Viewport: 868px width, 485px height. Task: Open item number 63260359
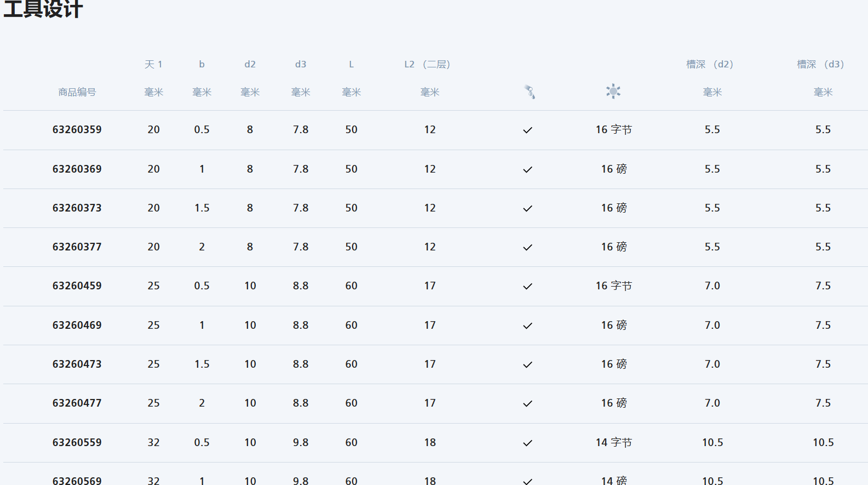tap(77, 130)
